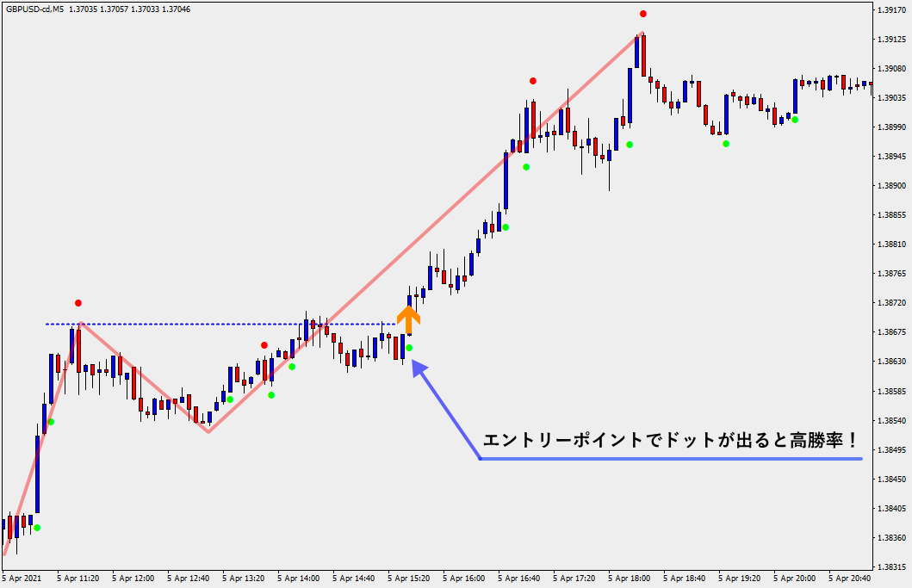Select the blue dotted horizontal resistance line
The width and height of the screenshot is (912, 588).
pos(215,325)
